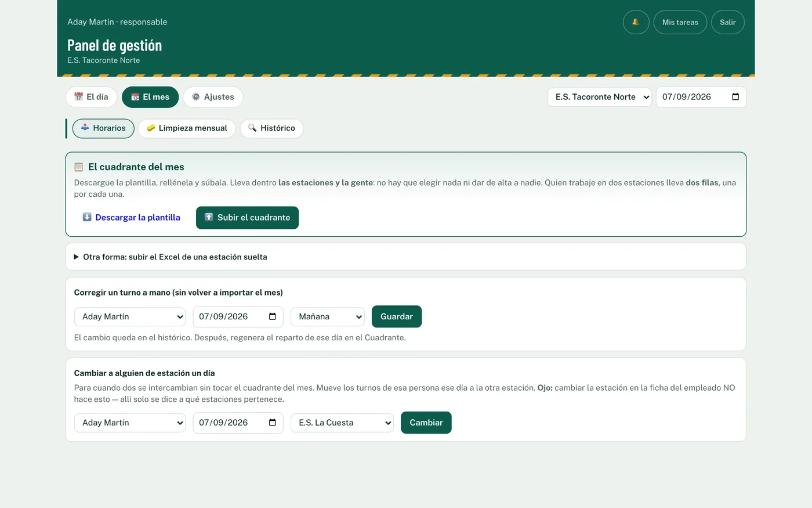The width and height of the screenshot is (812, 508).
Task: Click the 'Panel de gestión' heading
Action: 115,45
